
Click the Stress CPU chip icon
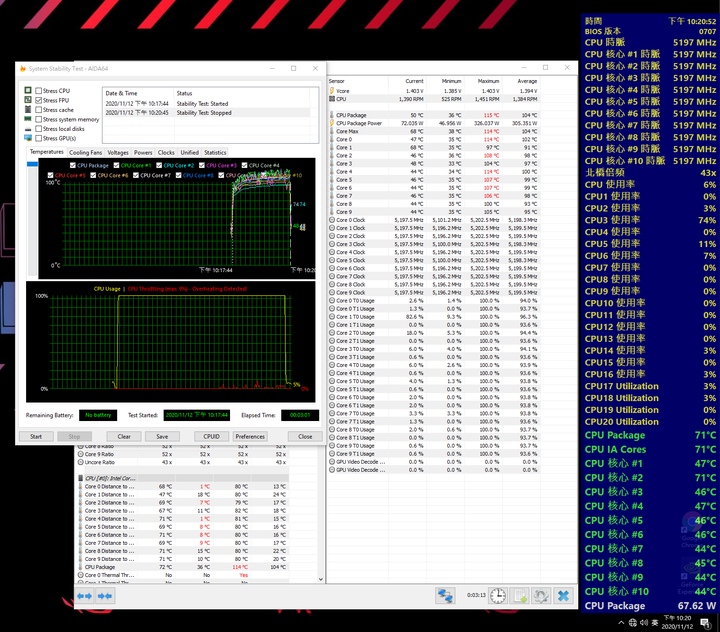point(28,90)
